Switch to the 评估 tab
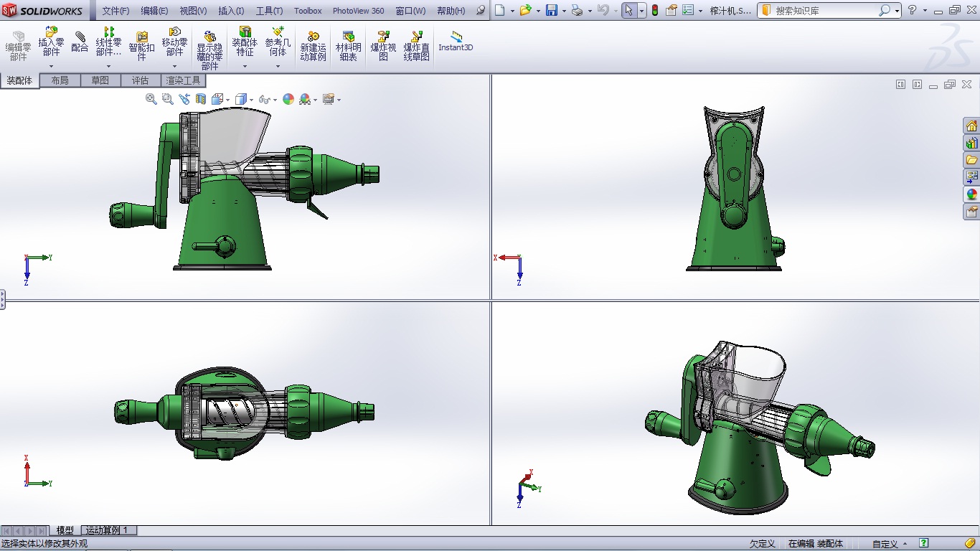 point(141,80)
